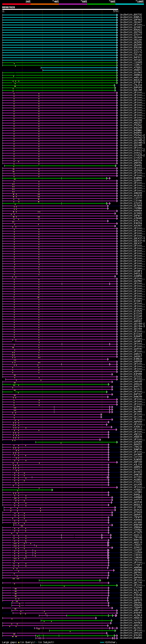The image size is (146, 644).
Task: Select hit label UniRef100_B9G1N0
Action: 131,48
